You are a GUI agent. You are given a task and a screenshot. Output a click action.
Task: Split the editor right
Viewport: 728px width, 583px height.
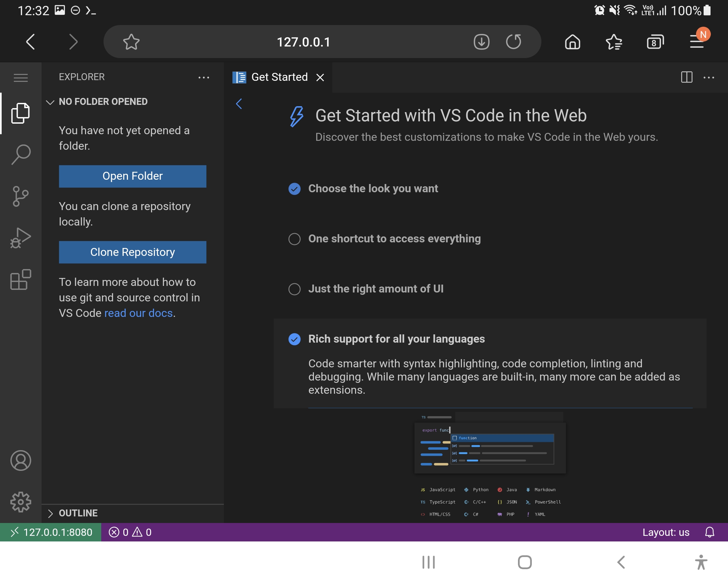686,77
